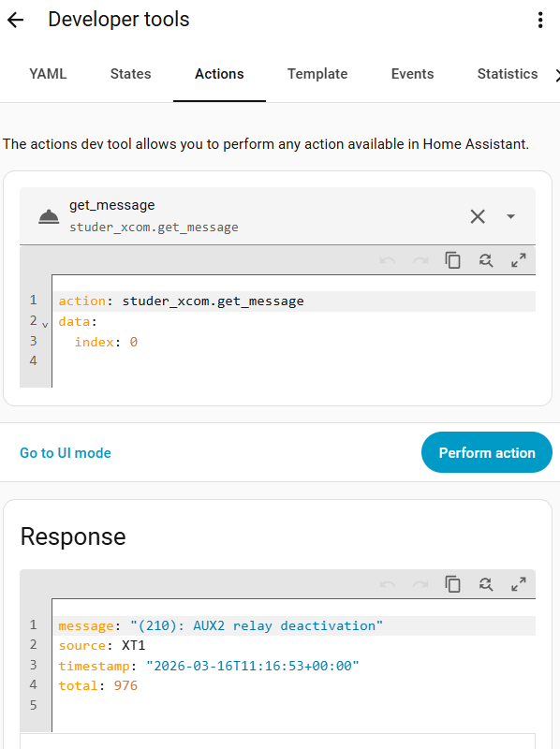This screenshot has width=560, height=749.
Task: Switch to the Statistics tab
Action: (508, 74)
